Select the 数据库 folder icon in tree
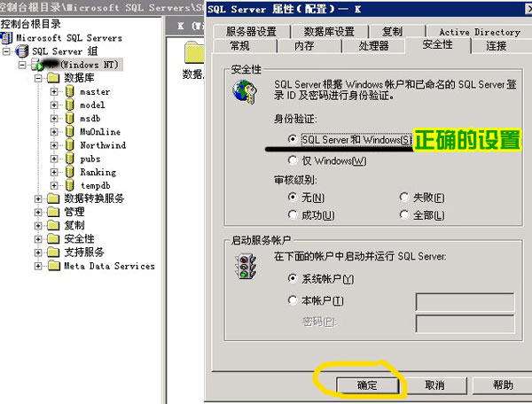Screen dimensions: 532x404 (x=53, y=78)
